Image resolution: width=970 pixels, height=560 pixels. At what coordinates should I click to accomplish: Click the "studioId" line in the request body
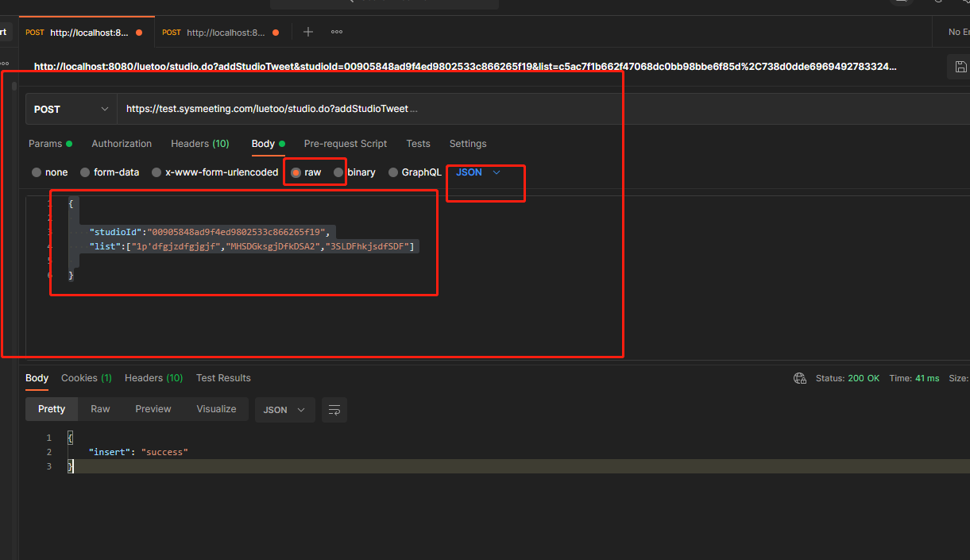210,232
